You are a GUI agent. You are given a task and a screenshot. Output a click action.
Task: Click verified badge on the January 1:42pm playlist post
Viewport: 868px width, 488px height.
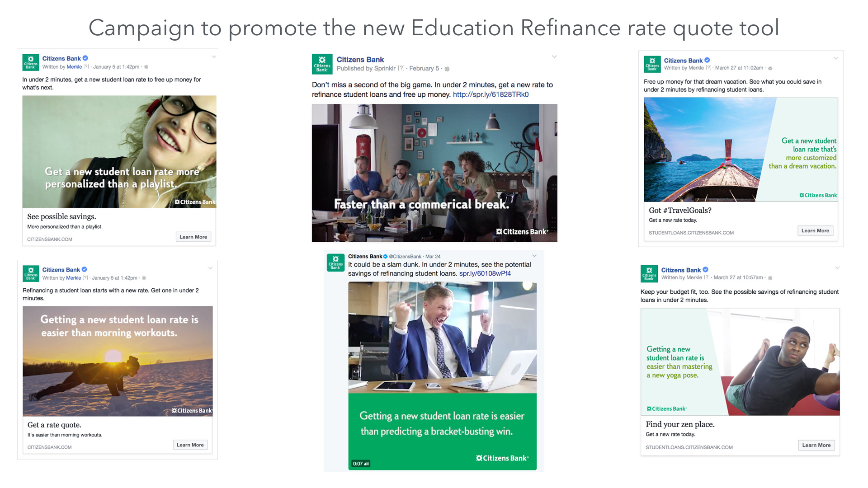[x=85, y=58]
